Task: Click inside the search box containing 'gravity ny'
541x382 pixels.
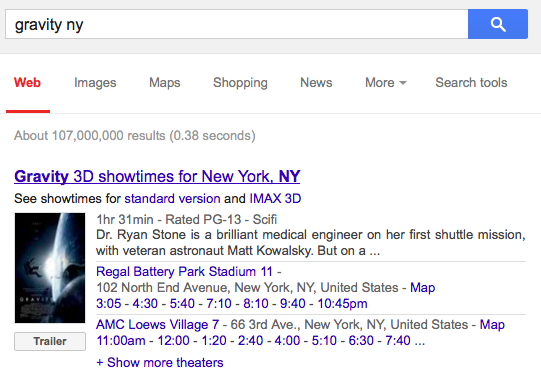Action: pyautogui.click(x=237, y=24)
